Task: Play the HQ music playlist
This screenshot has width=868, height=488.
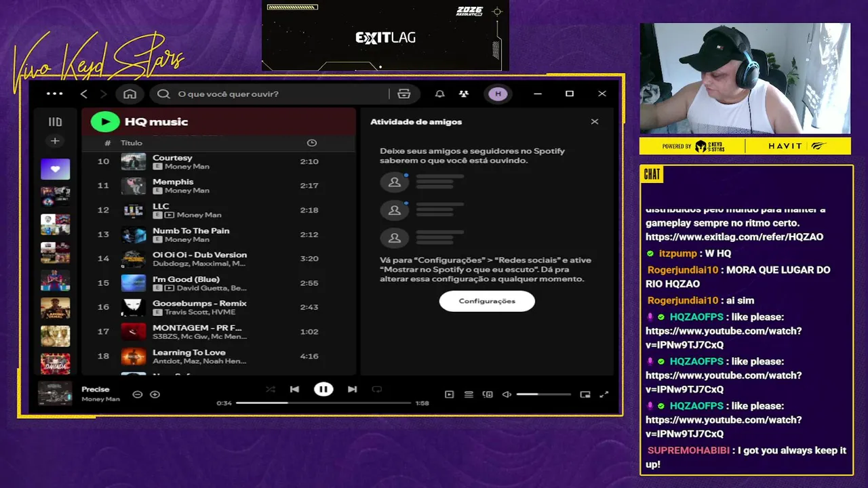Action: pos(105,121)
